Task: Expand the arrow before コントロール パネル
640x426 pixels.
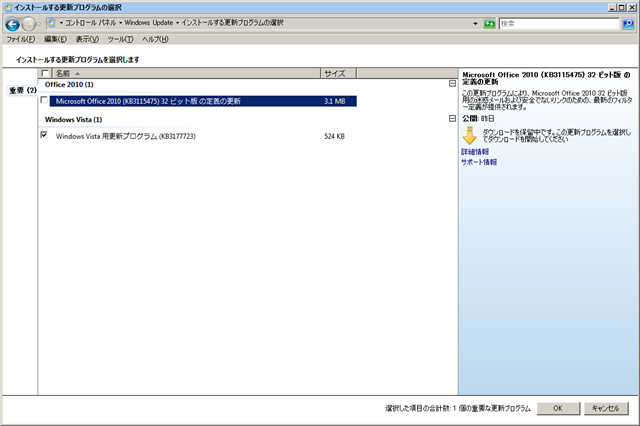Action: click(x=61, y=23)
